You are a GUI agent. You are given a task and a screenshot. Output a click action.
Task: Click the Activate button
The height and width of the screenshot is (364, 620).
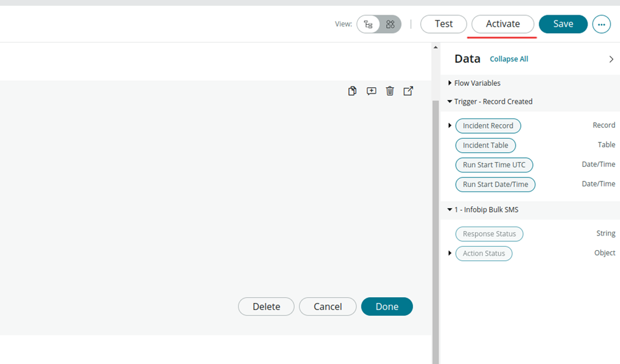[502, 24]
